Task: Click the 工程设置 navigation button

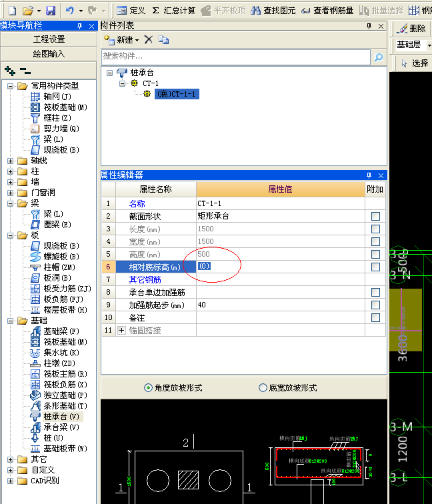Action: pyautogui.click(x=49, y=39)
